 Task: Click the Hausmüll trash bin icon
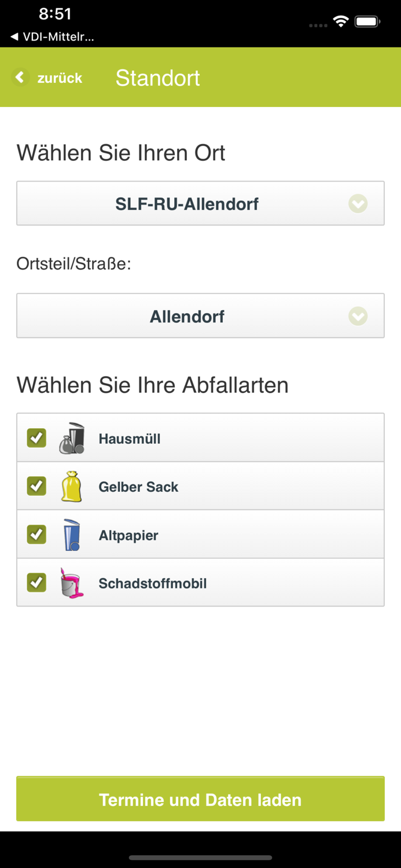click(71, 438)
